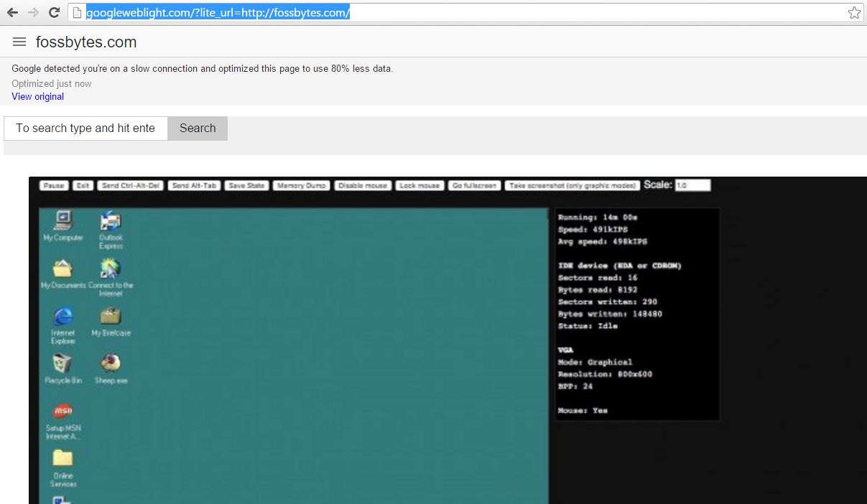
Task: Bookmark page with star icon
Action: pyautogui.click(x=853, y=12)
